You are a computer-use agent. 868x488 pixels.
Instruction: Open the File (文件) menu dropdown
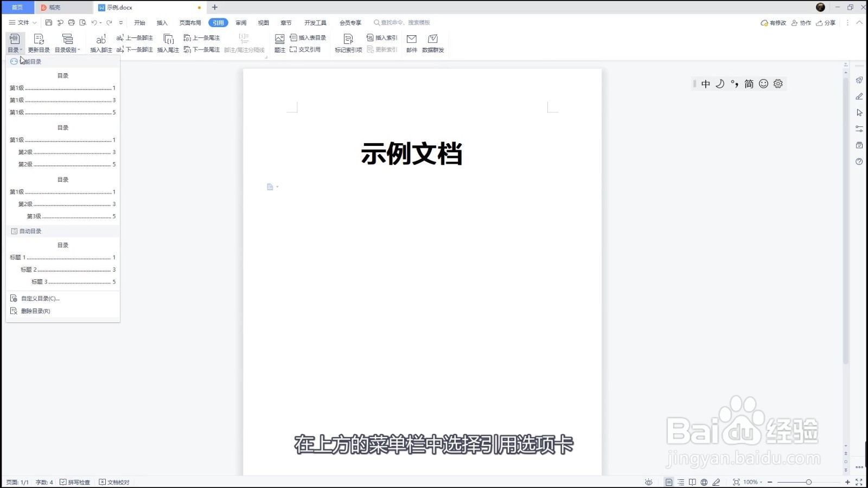click(x=23, y=23)
